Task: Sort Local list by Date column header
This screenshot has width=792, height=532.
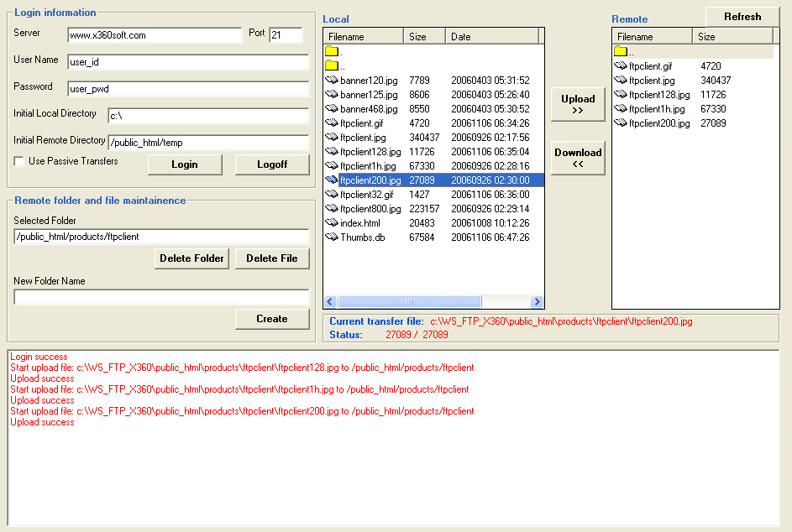Action: [491, 37]
